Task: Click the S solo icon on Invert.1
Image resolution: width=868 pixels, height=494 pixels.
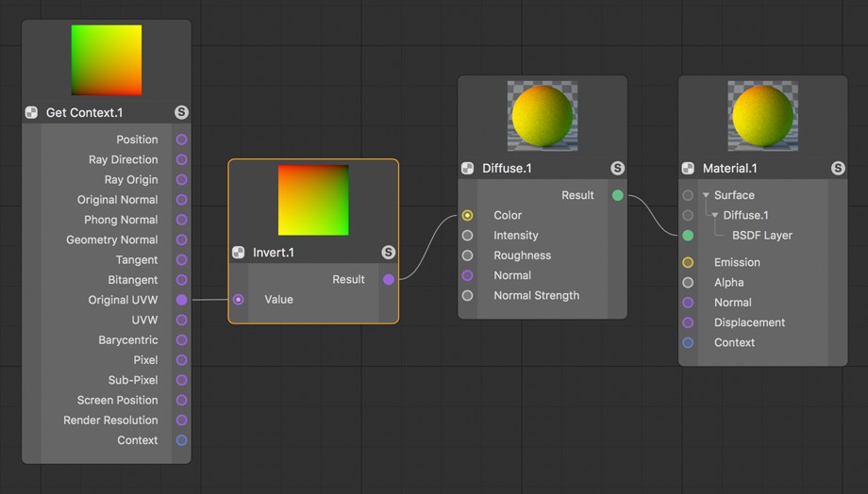Action: pos(389,253)
